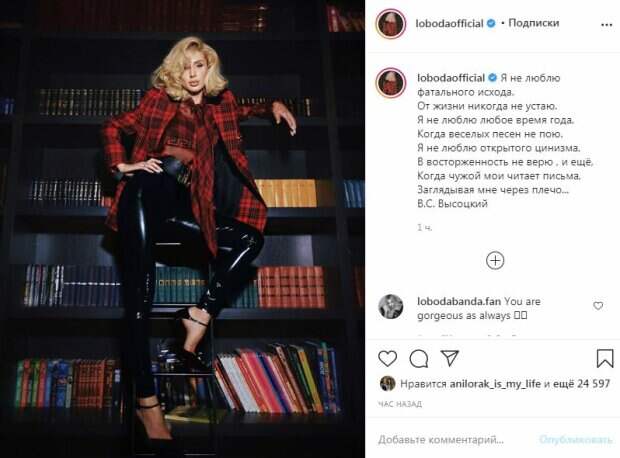Open lobodabanda.fan commenter profile link
The image size is (620, 458).
(x=459, y=301)
